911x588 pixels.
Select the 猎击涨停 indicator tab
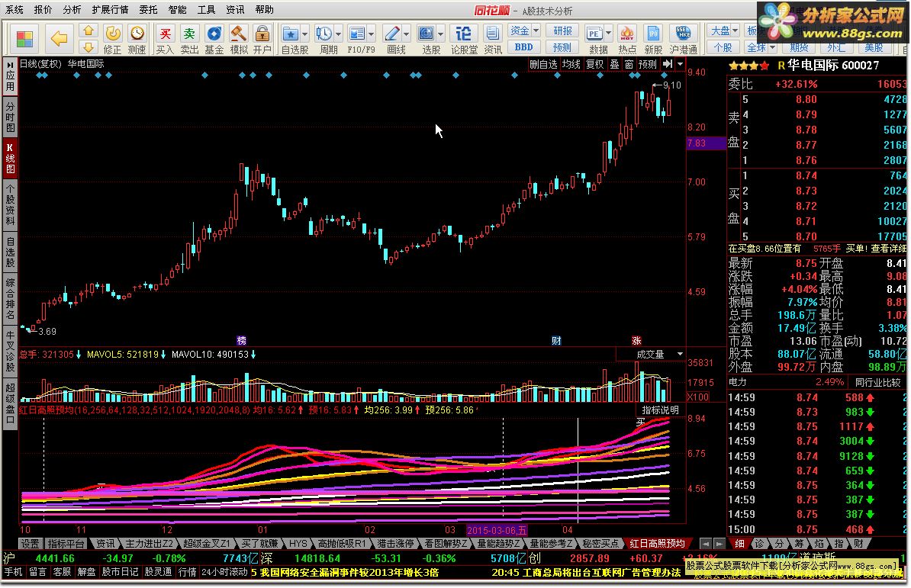(x=396, y=544)
